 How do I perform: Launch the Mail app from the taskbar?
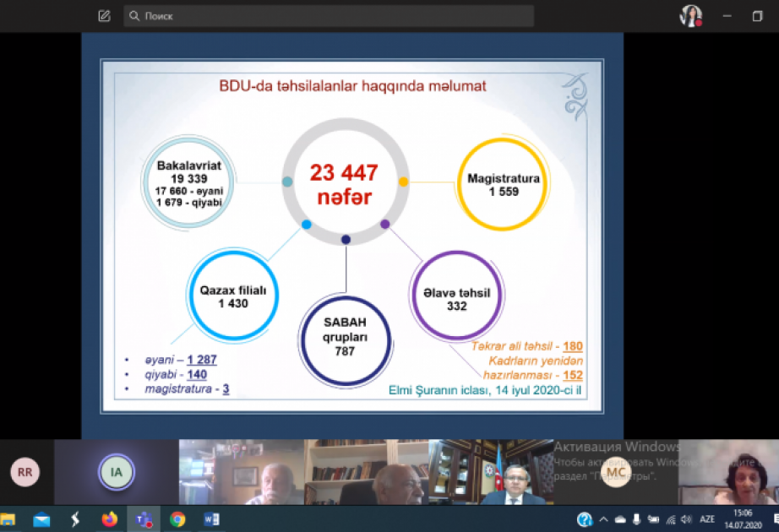click(x=41, y=519)
